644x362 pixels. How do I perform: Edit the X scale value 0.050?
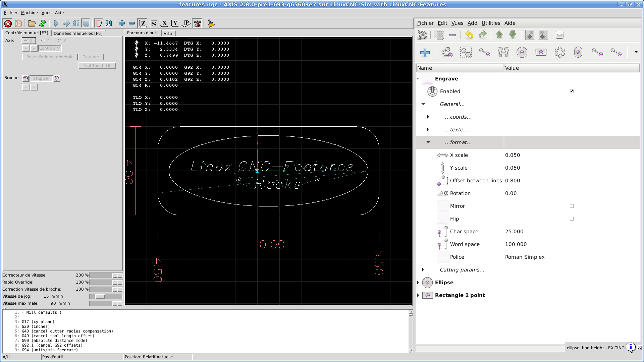tap(513, 155)
